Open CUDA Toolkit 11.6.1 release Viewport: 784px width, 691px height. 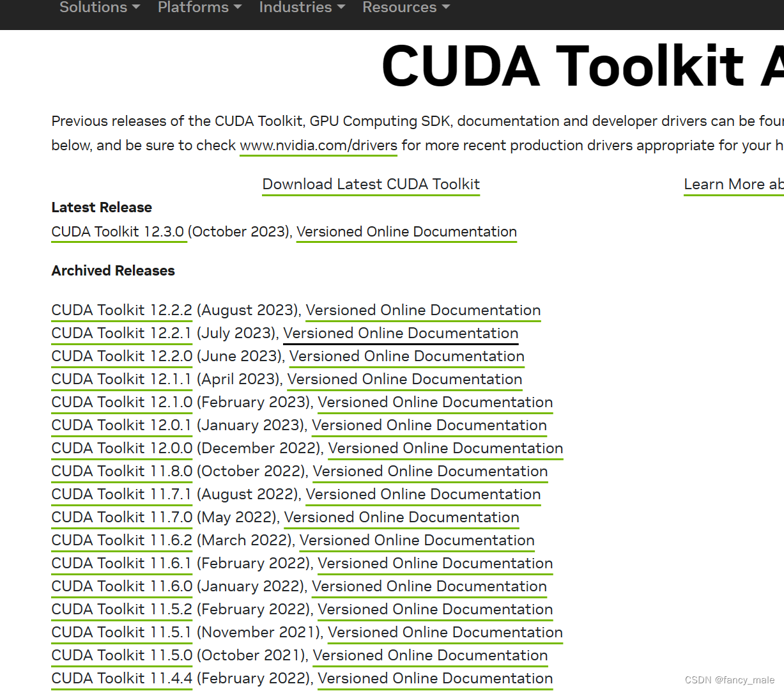(x=121, y=564)
